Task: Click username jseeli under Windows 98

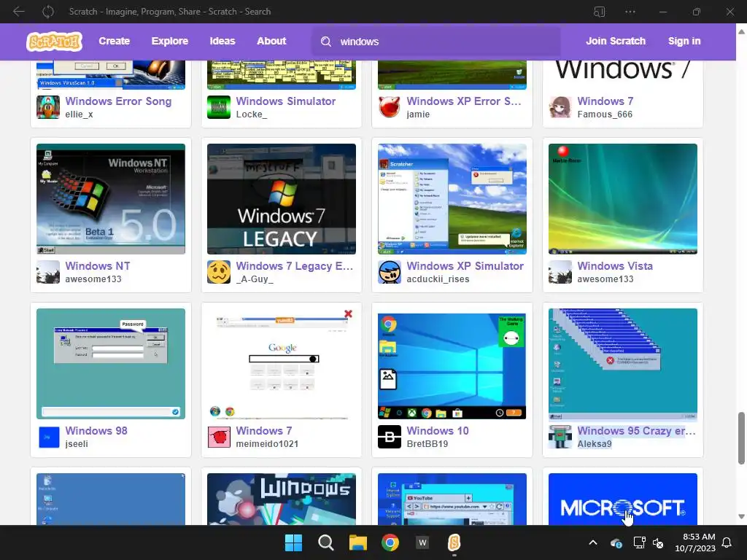Action: (77, 444)
